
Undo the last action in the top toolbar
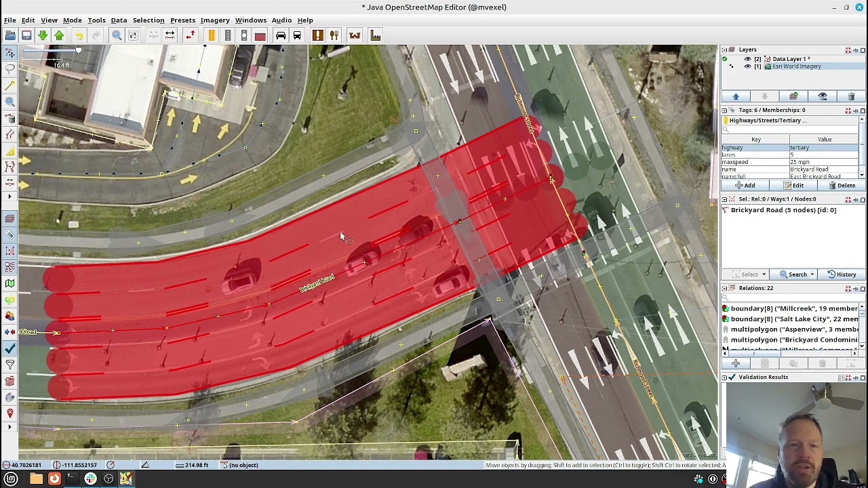79,35
